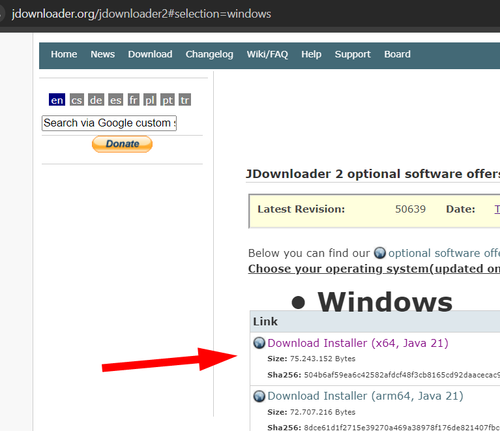Focus the Google custom search field
The image size is (500, 431).
pos(109,123)
